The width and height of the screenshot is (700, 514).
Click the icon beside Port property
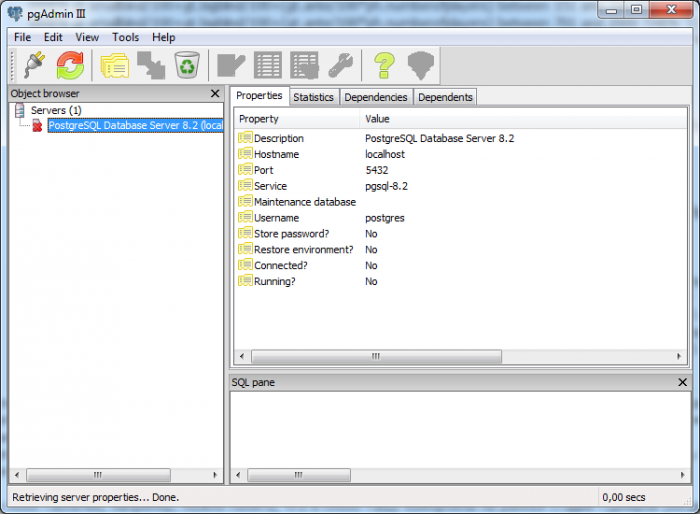[245, 169]
